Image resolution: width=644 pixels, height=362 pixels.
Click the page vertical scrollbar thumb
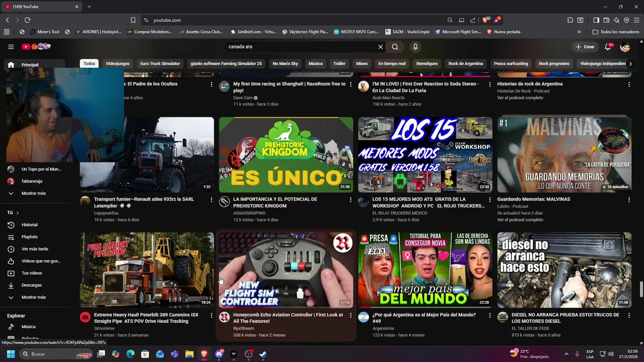coord(641,290)
